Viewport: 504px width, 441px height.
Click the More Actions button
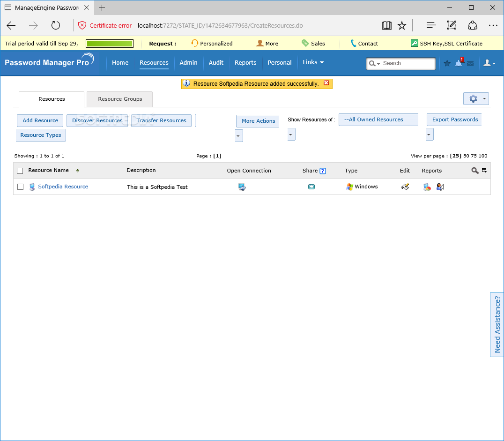[258, 121]
